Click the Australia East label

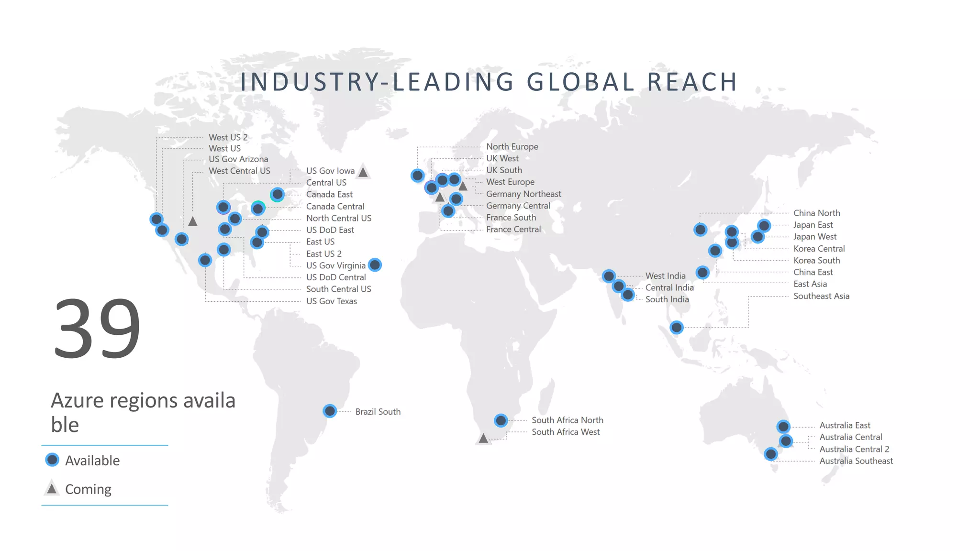[845, 426]
